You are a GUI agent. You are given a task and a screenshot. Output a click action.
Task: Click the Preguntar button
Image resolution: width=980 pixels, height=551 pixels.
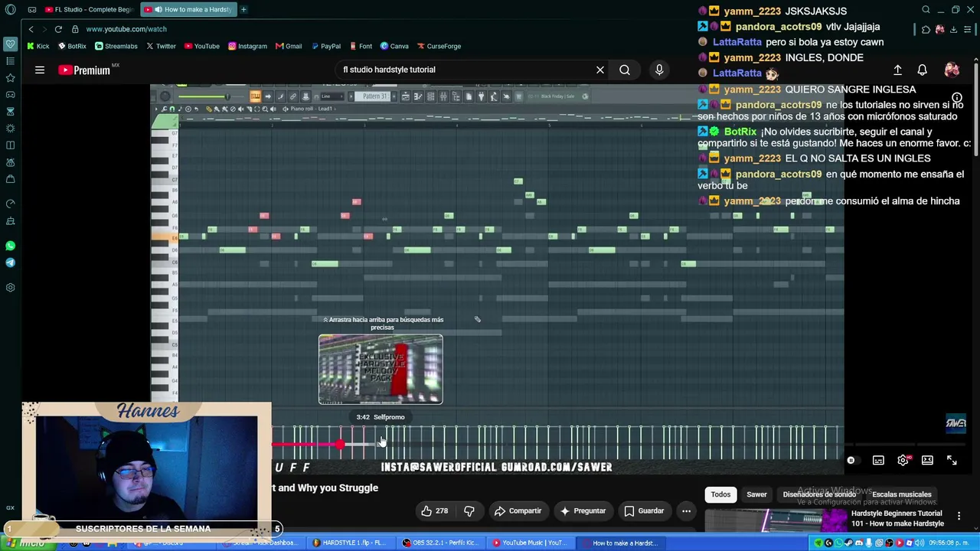coord(583,511)
